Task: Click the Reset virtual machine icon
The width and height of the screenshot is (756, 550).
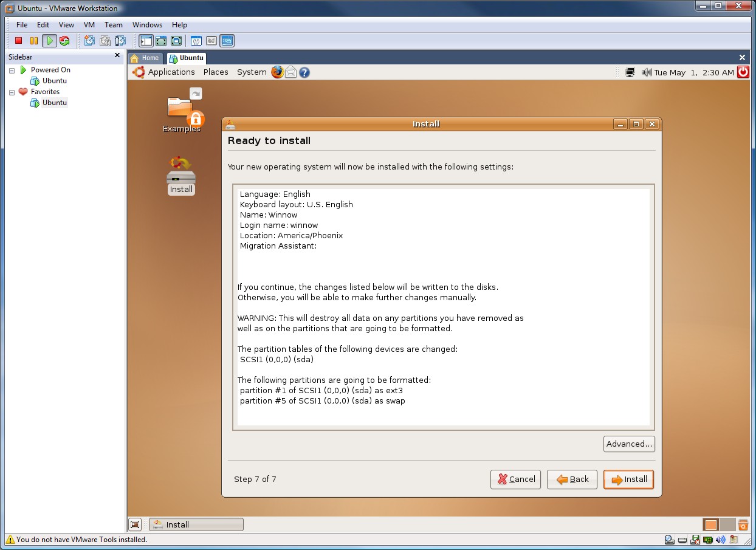Action: pyautogui.click(x=64, y=41)
